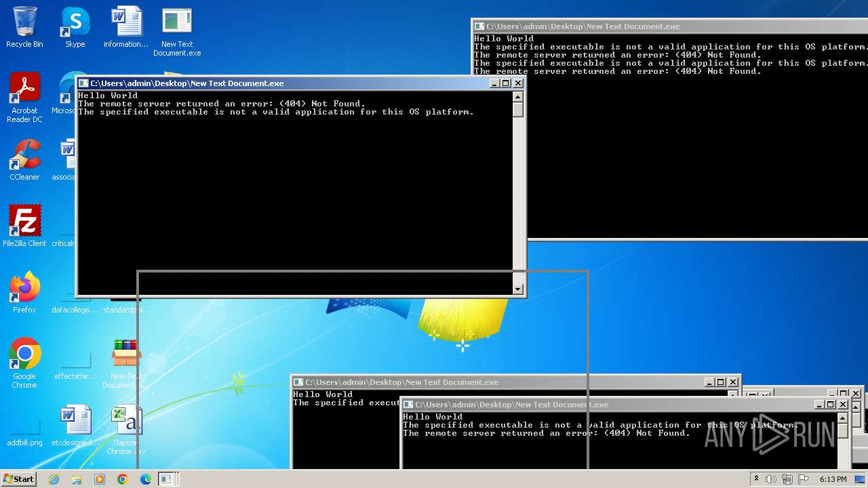868x488 pixels.
Task: Open Acrobat Reader DC shortcut
Action: click(24, 98)
